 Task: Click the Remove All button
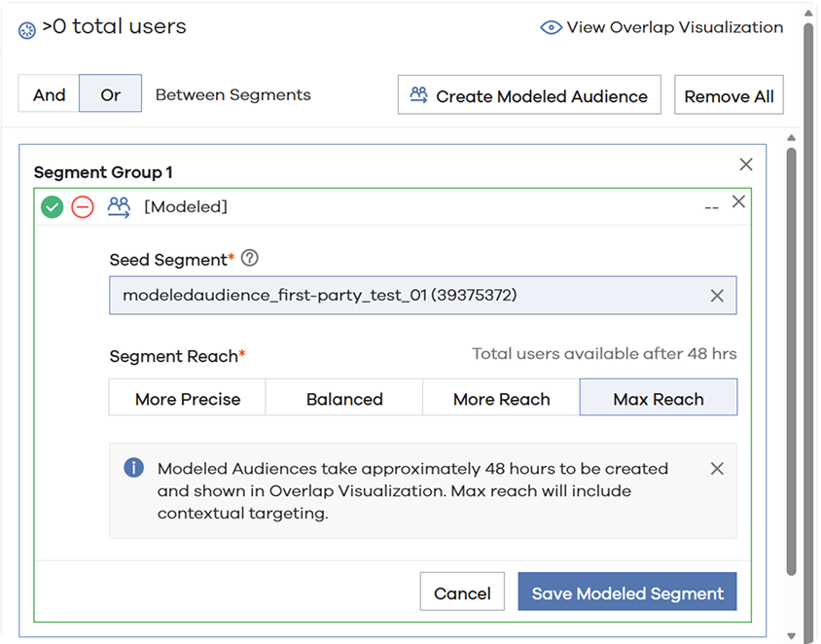729,94
